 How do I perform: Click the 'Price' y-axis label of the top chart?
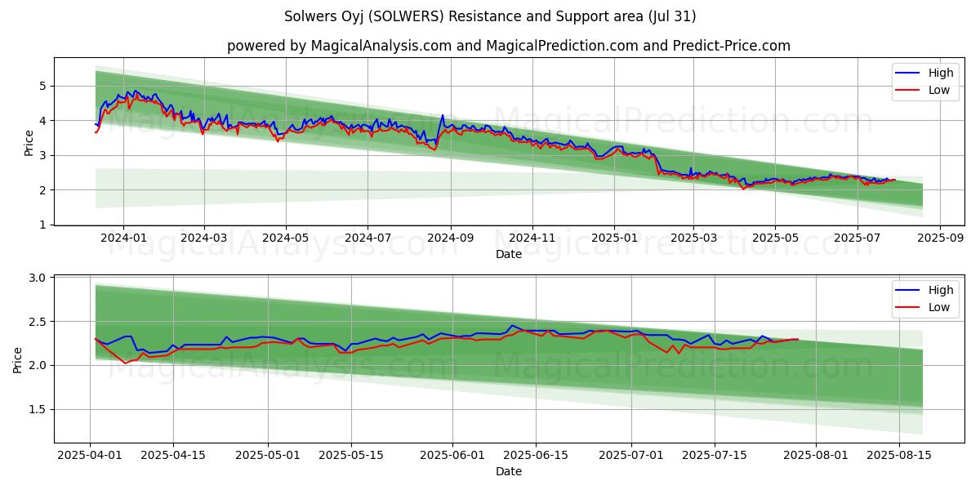[x=29, y=142]
